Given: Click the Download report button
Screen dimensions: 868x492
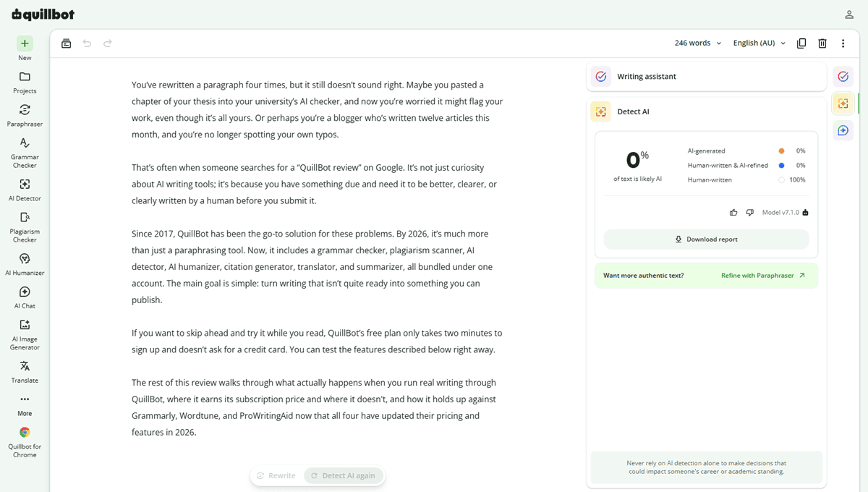Looking at the screenshot, I should pos(706,239).
